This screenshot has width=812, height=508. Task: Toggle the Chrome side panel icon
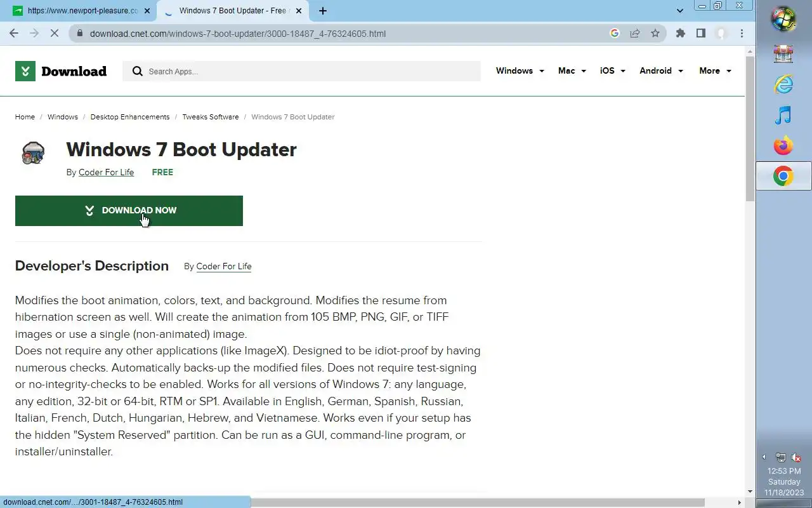tap(701, 34)
